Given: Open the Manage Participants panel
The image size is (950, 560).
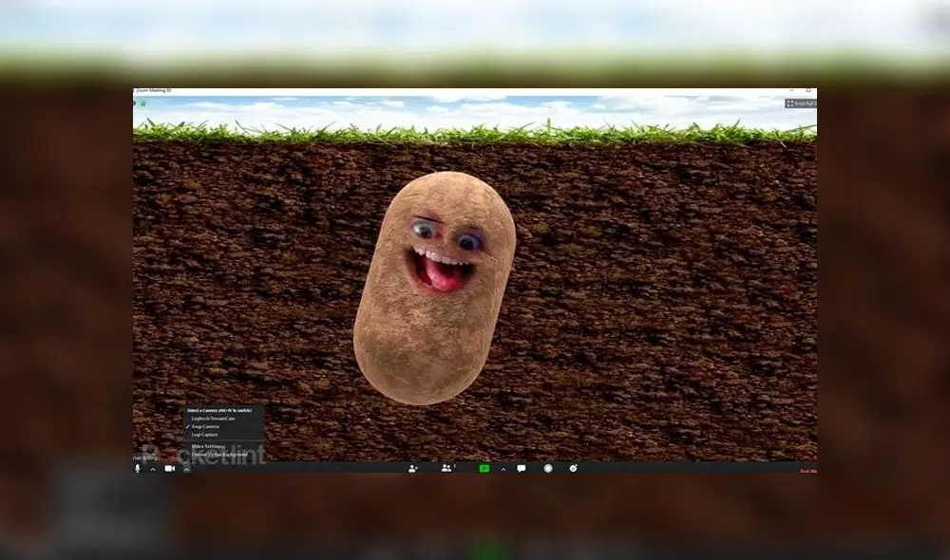Looking at the screenshot, I should pos(446,469).
